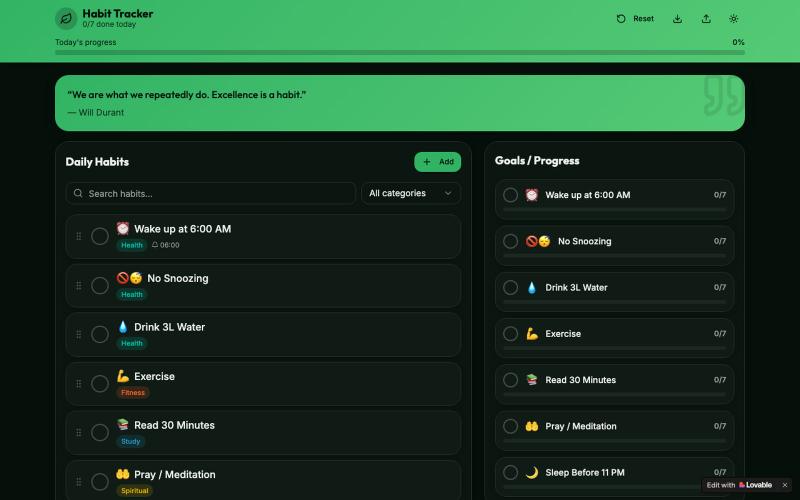Click the Fitness tag under Exercise
Viewport: 800px width, 500px height.
[133, 393]
